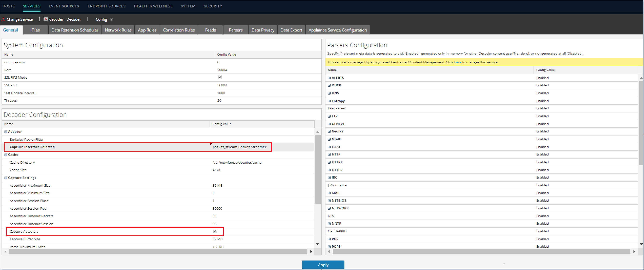The height and width of the screenshot is (270, 644).
Task: Open the SYSTEM menu item
Action: click(188, 6)
